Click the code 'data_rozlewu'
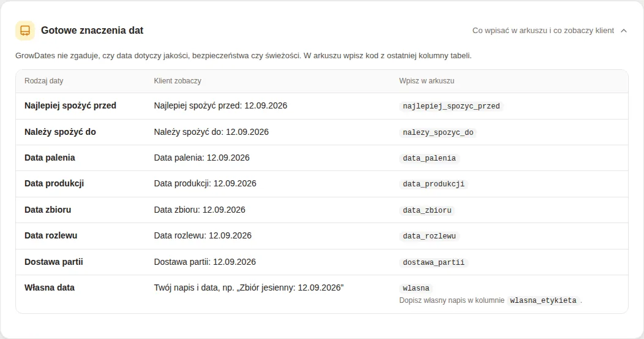Image resolution: width=644 pixels, height=339 pixels. pyautogui.click(x=429, y=236)
